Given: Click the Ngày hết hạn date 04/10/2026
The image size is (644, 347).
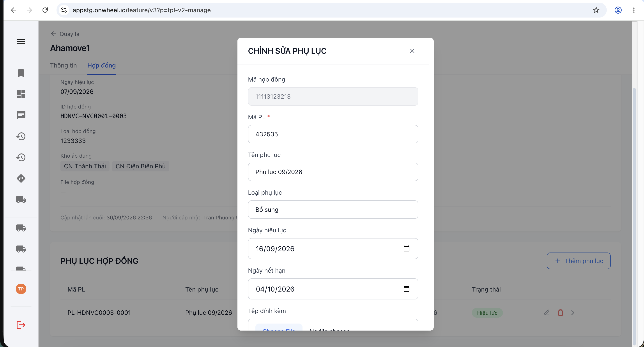Looking at the screenshot, I should point(275,289).
